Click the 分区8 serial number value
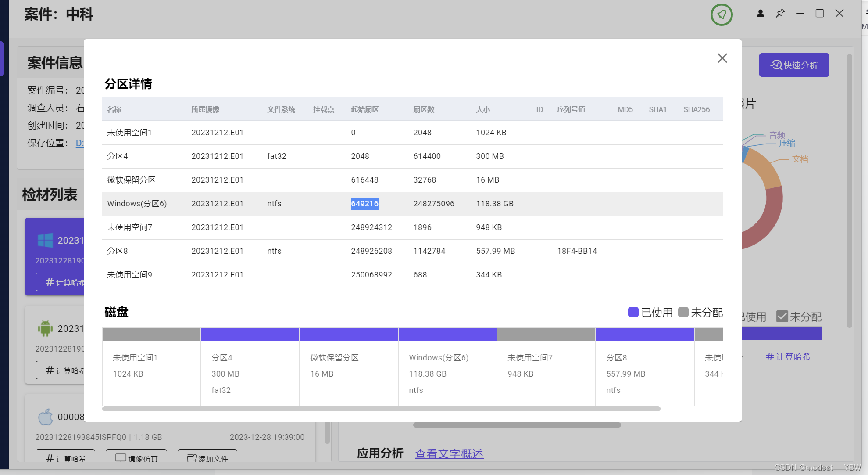The height and width of the screenshot is (475, 868). [577, 251]
